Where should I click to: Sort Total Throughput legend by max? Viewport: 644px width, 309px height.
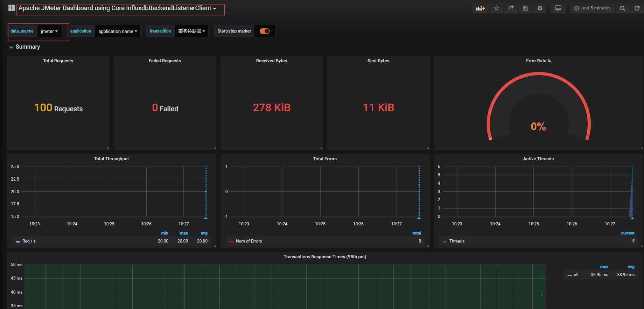(184, 233)
